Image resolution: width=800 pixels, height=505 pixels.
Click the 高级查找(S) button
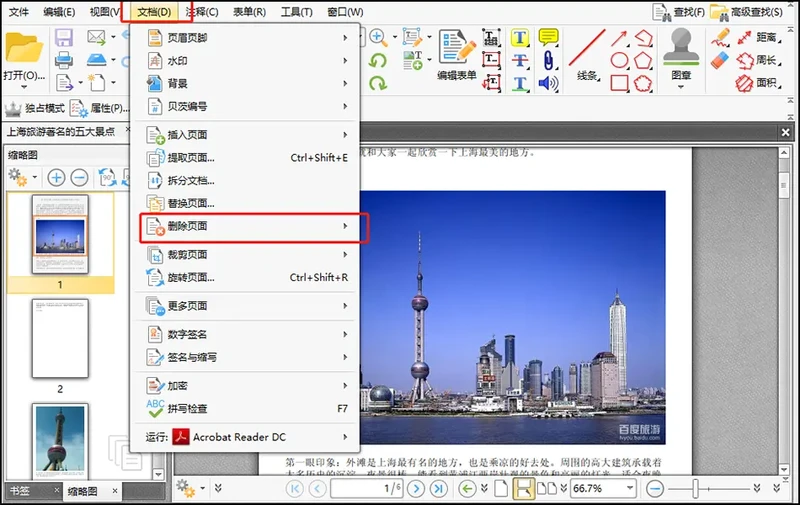pyautogui.click(x=747, y=12)
